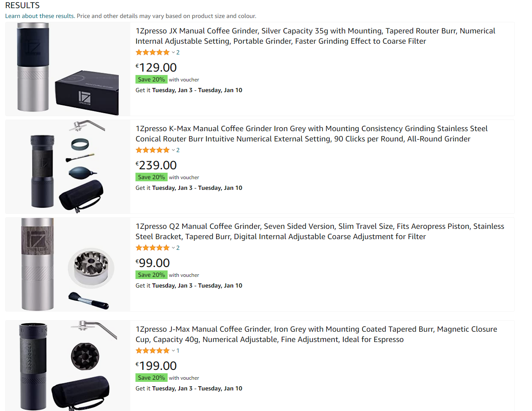Expand rating breakdown chevron for K-Max grinder
Screen dimensions: 532x411
(x=173, y=150)
